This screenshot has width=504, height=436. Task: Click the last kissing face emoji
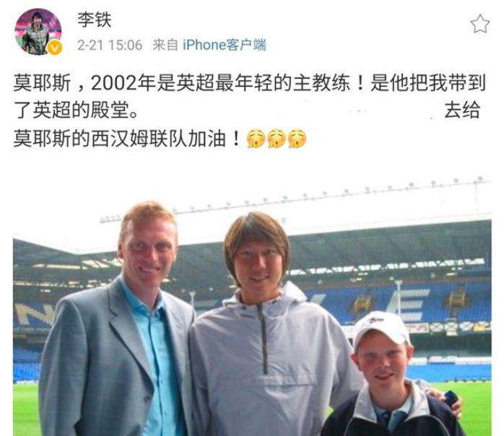pos(297,139)
